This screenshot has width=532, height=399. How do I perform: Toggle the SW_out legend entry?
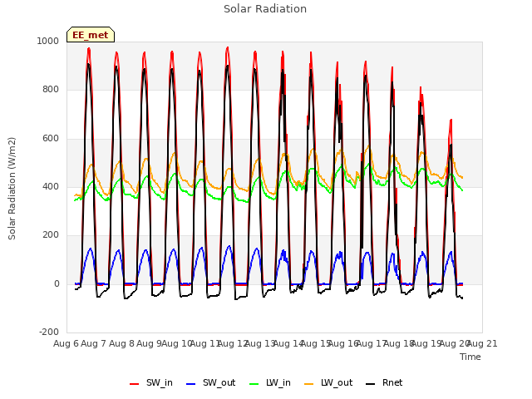(x=210, y=382)
